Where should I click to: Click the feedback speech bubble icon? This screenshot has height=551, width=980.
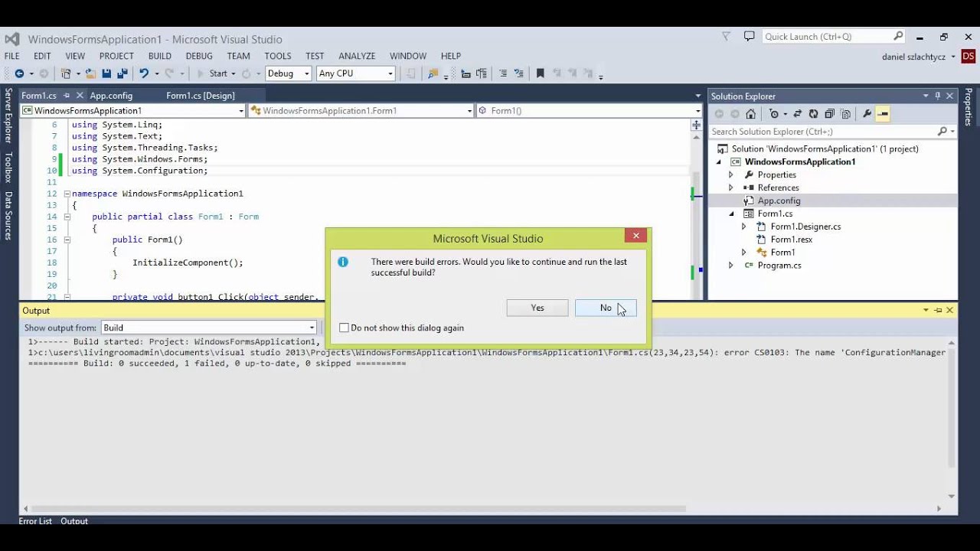click(x=749, y=36)
